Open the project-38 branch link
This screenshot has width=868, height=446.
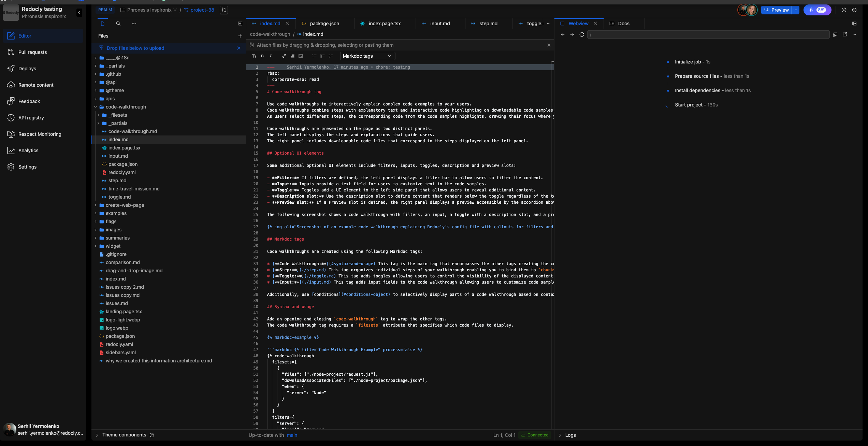pyautogui.click(x=199, y=10)
